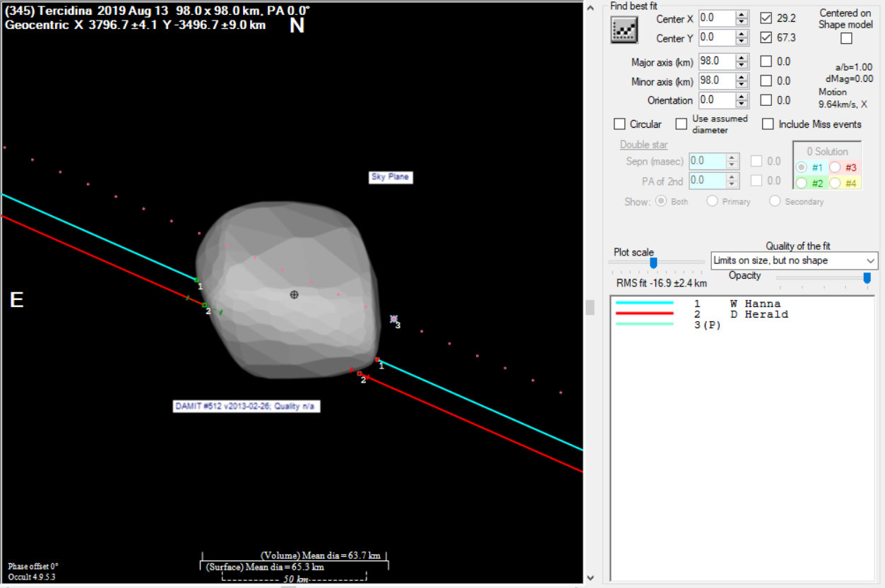885x588 pixels.
Task: Decrease the Center Y value with down arrow
Action: (742, 41)
